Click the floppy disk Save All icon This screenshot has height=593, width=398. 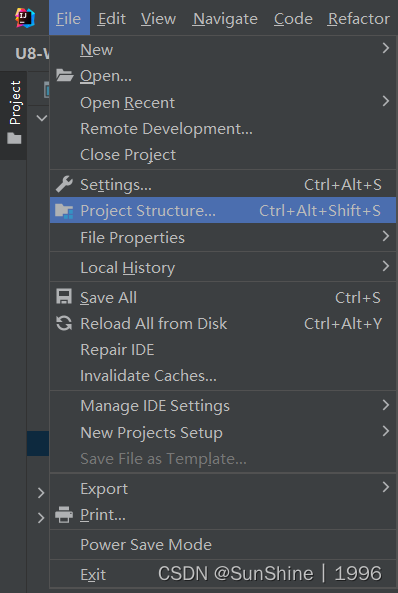[x=64, y=297]
